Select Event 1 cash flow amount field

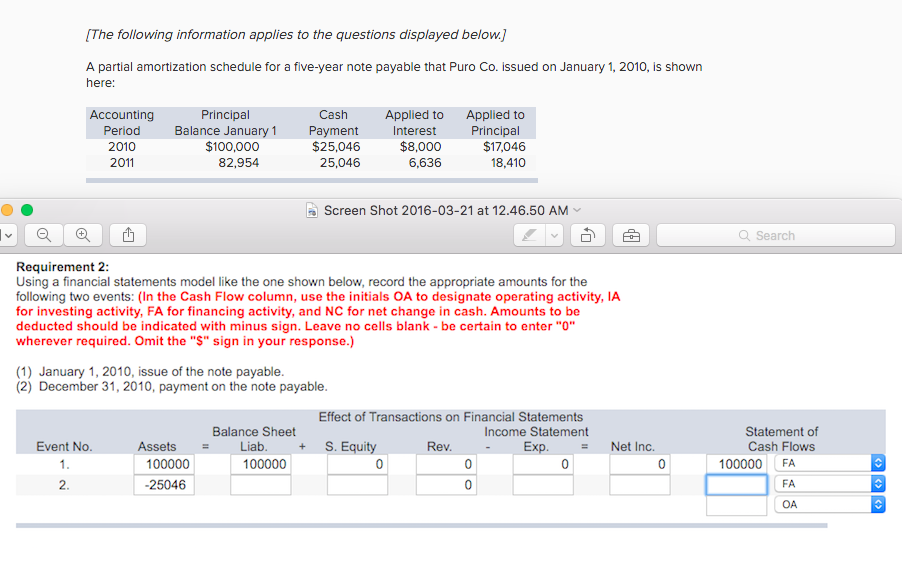pyautogui.click(x=736, y=464)
